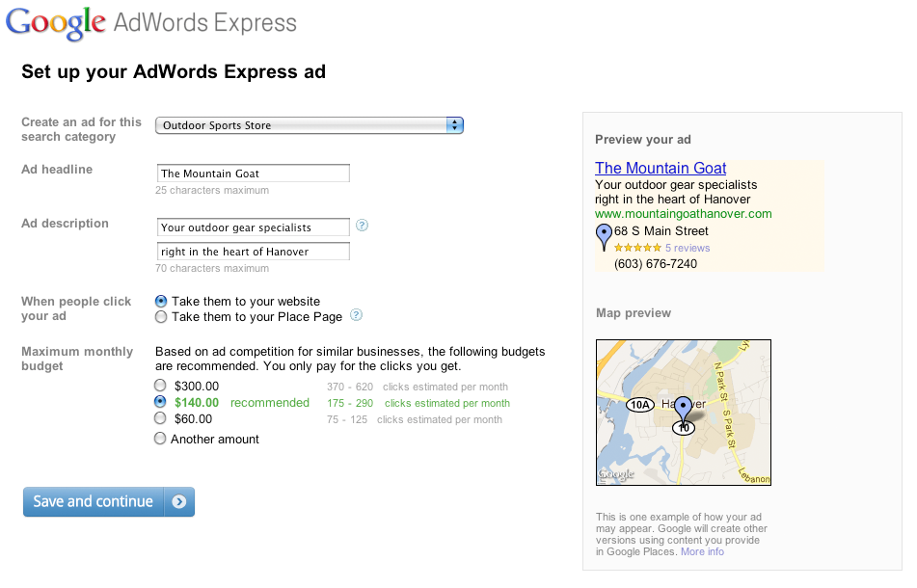Screen dimensions: 917x588
Task: Click the help icon beside Ad description
Action: pos(362,225)
